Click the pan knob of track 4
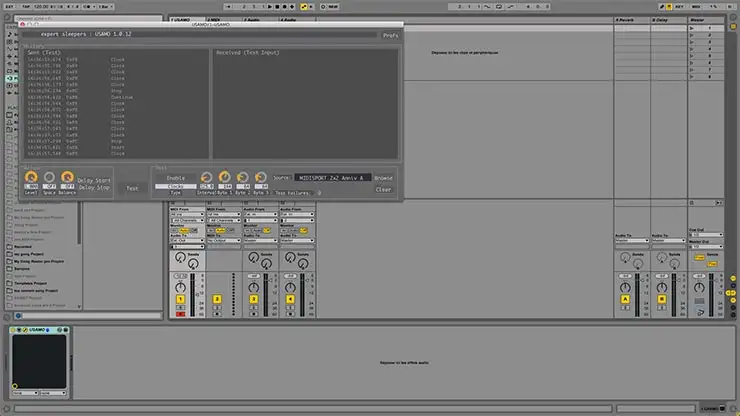 point(290,287)
